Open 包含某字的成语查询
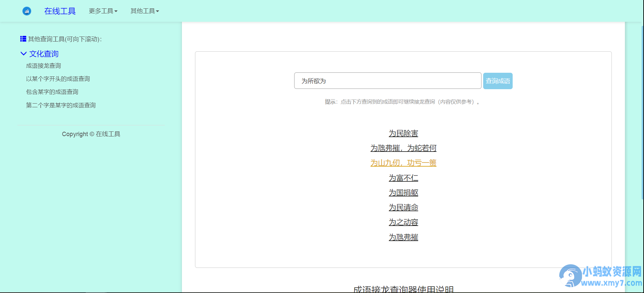This screenshot has width=644, height=293. click(52, 92)
